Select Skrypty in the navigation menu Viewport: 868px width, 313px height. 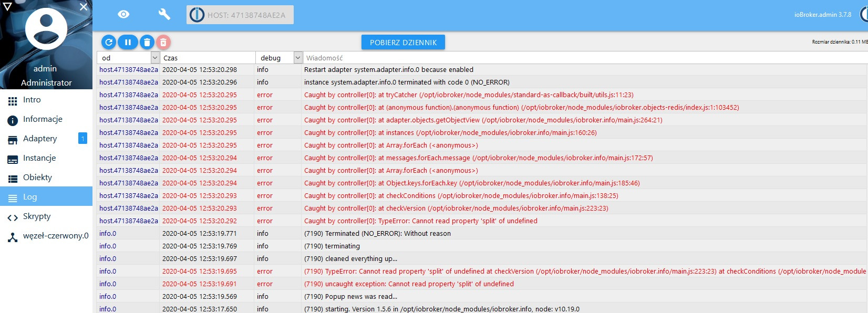37,216
